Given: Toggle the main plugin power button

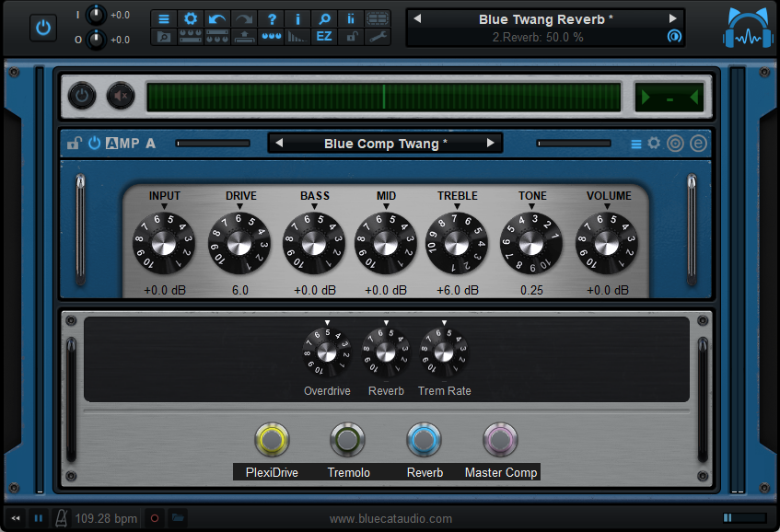Looking at the screenshot, I should coord(42,28).
